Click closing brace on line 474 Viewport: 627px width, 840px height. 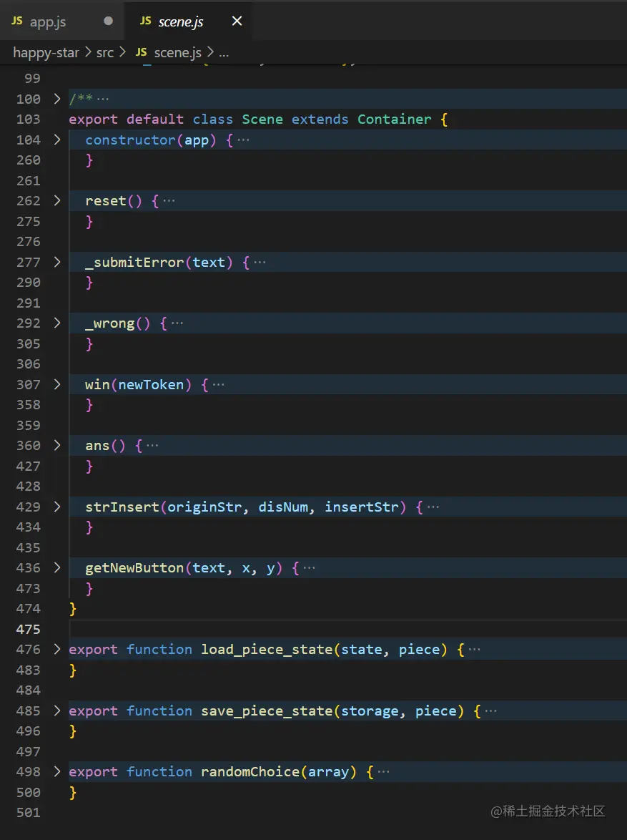pyautogui.click(x=73, y=609)
